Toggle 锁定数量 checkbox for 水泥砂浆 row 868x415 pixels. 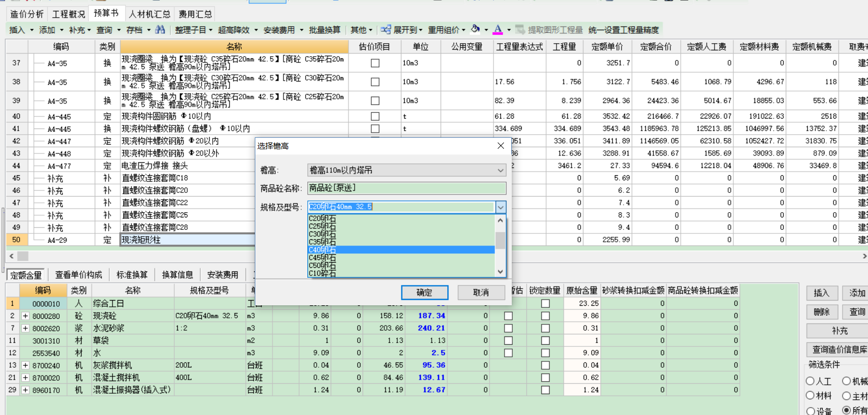coord(545,328)
